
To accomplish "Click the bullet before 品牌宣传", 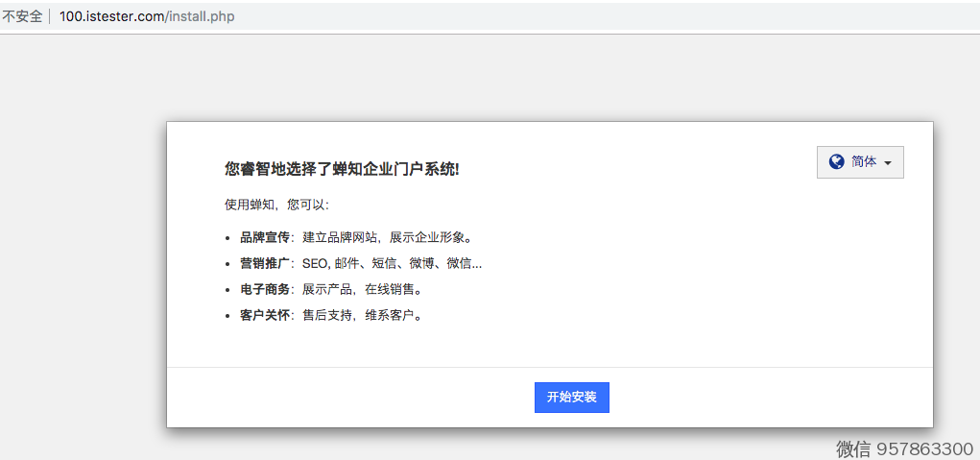I will pos(227,238).
